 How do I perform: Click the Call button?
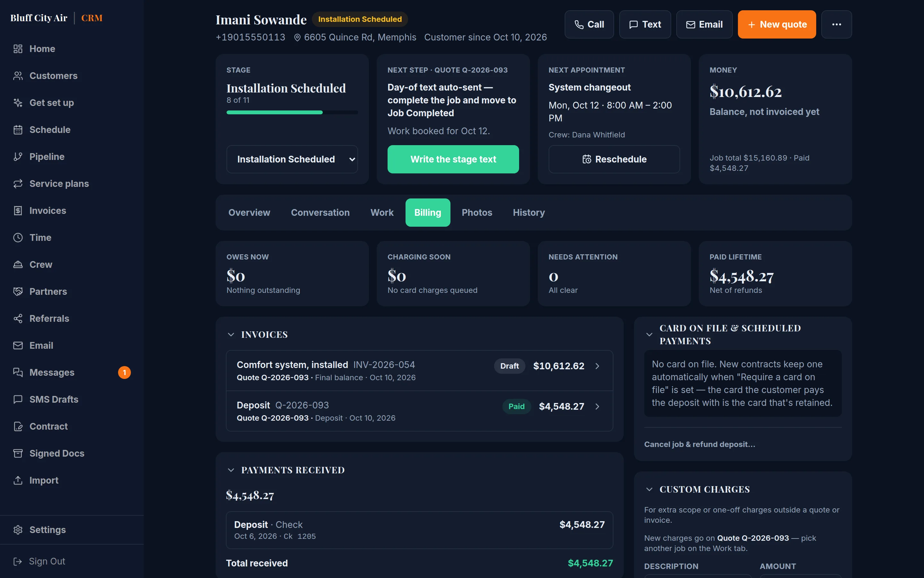pyautogui.click(x=589, y=24)
